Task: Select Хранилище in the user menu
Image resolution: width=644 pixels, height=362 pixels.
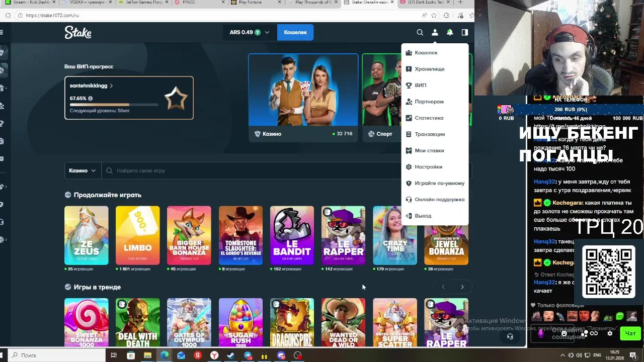Action: (x=435, y=69)
